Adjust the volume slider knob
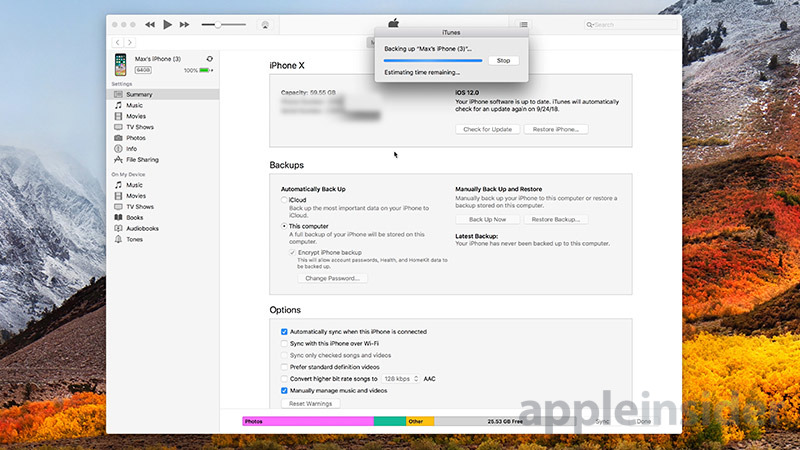The width and height of the screenshot is (800, 450). pos(218,24)
